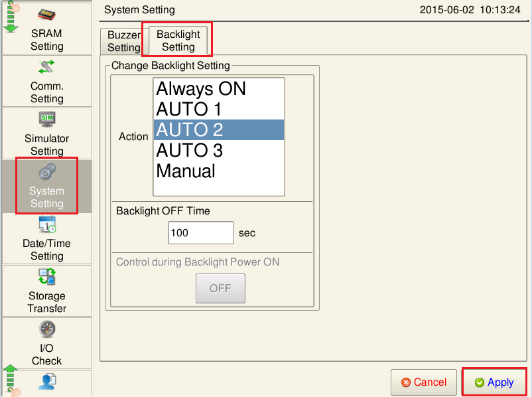Select the System Setting gear icon
The height and width of the screenshot is (397, 532).
pyautogui.click(x=46, y=173)
